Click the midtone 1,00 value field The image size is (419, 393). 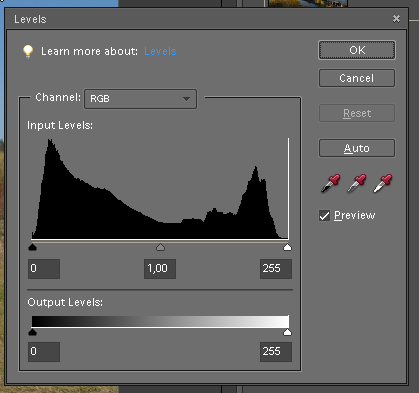(160, 269)
